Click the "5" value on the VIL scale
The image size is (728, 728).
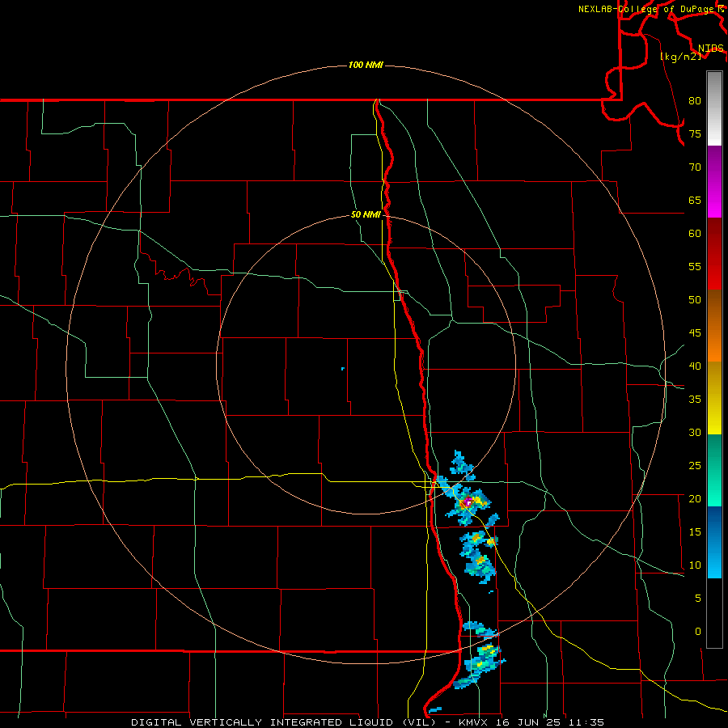pos(698,599)
